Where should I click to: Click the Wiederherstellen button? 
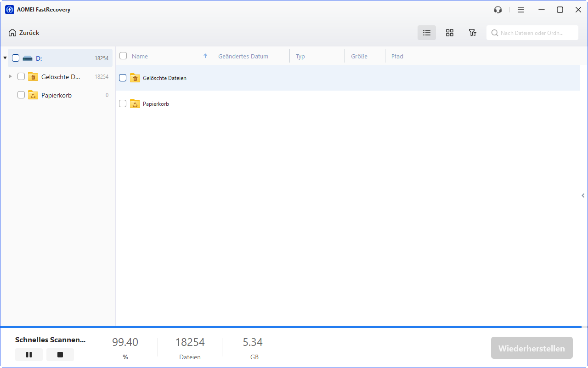531,348
